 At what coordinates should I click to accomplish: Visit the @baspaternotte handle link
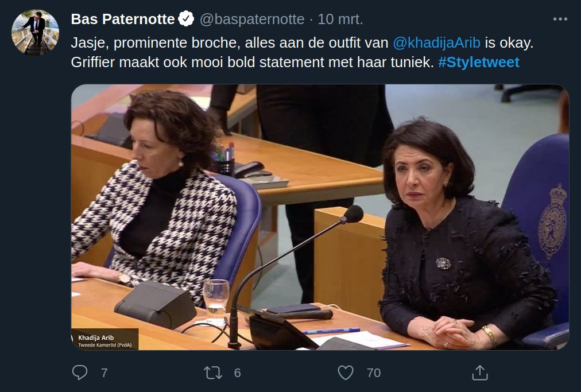point(252,20)
